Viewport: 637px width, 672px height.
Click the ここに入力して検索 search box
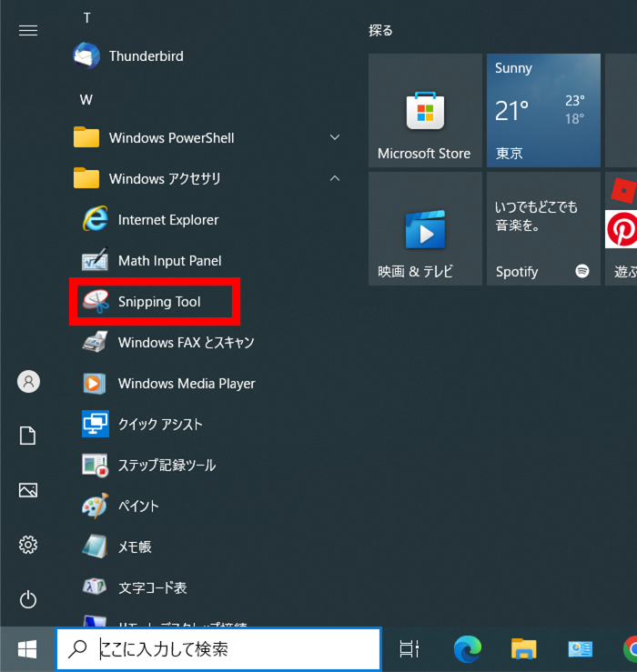tap(218, 649)
